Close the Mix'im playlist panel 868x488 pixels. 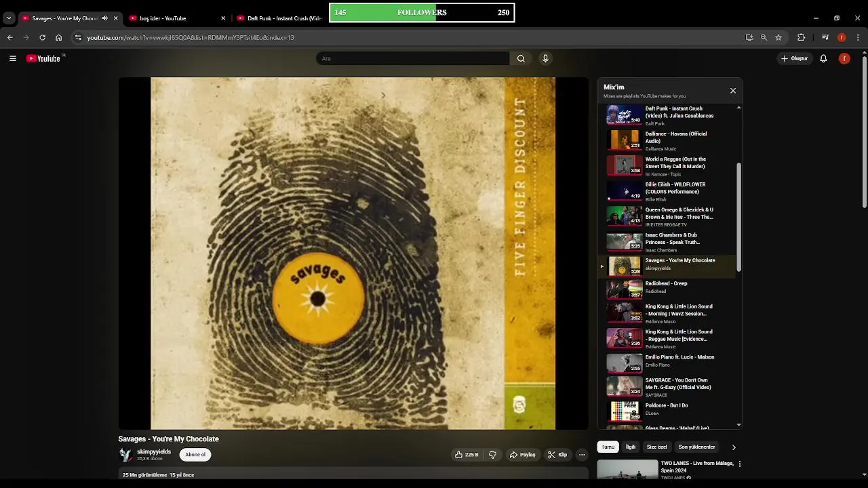[x=732, y=90]
